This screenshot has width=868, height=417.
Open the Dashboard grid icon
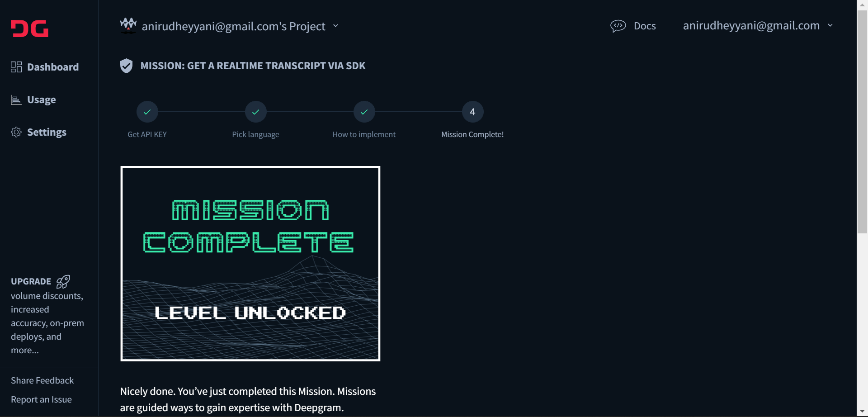tap(16, 67)
